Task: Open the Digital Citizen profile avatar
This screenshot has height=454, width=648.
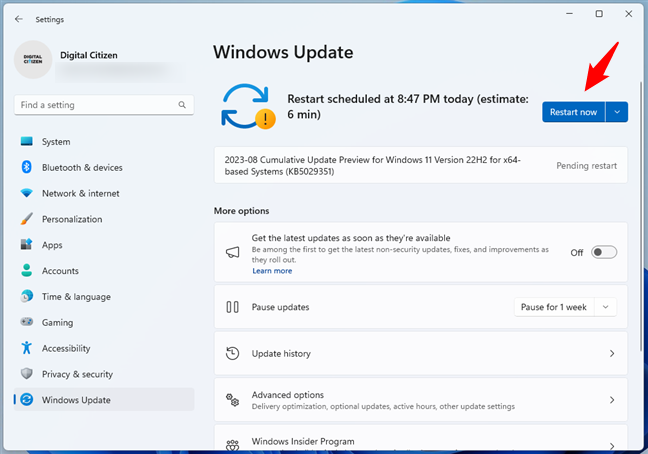Action: 33,59
